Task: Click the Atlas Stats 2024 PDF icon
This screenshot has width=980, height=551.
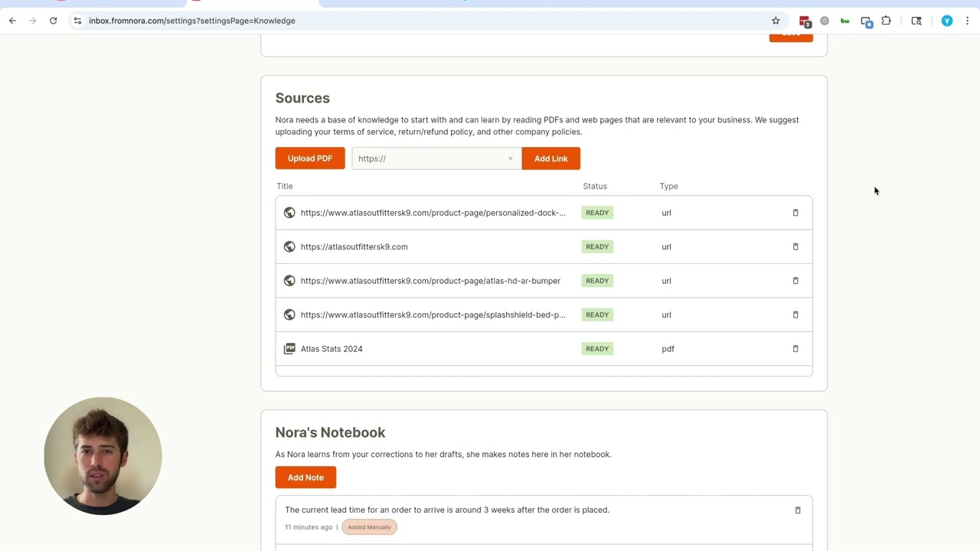Action: tap(289, 349)
